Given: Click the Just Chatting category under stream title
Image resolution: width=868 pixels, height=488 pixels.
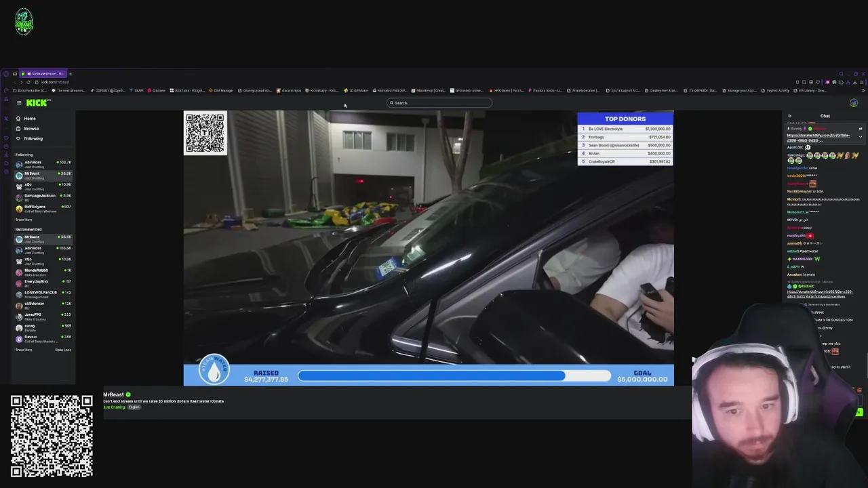Looking at the screenshot, I should [114, 407].
